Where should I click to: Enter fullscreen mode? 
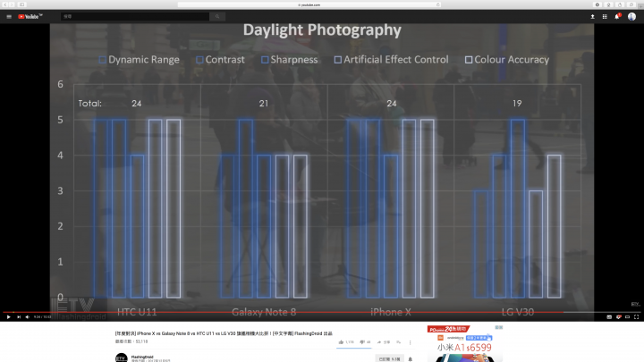pyautogui.click(x=636, y=316)
